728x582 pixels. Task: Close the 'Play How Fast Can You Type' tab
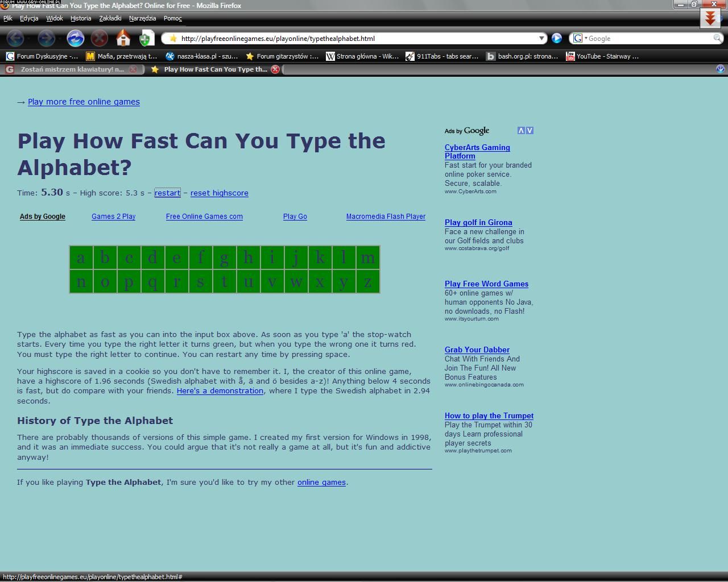275,69
